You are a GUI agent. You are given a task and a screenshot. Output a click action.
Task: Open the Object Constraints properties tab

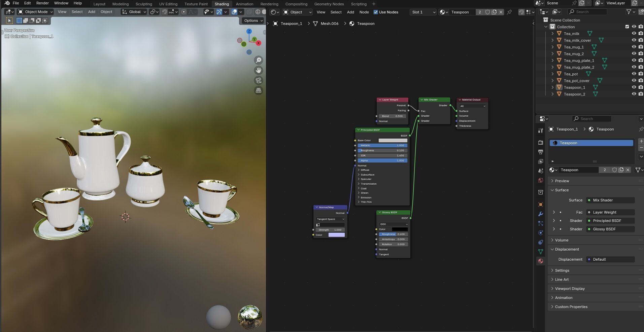pos(541,242)
